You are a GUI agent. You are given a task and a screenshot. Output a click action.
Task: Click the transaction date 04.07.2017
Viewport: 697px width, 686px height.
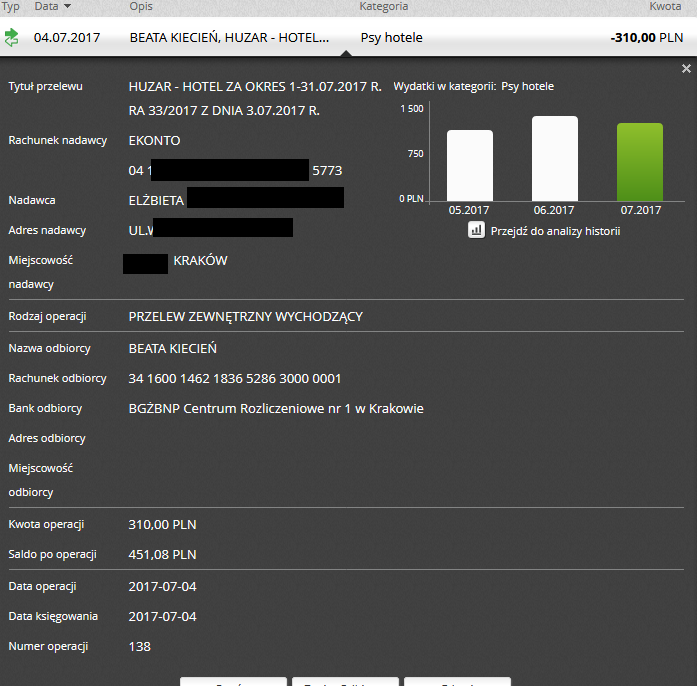pyautogui.click(x=65, y=38)
